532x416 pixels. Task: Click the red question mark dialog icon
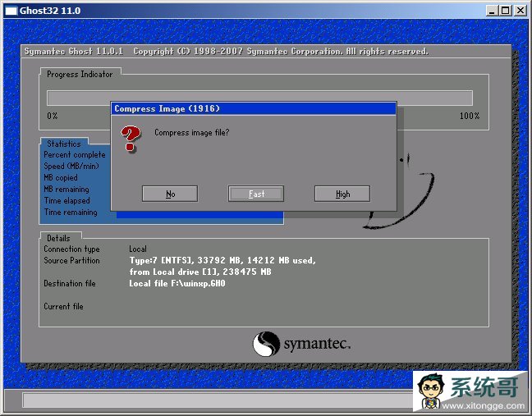pos(131,139)
